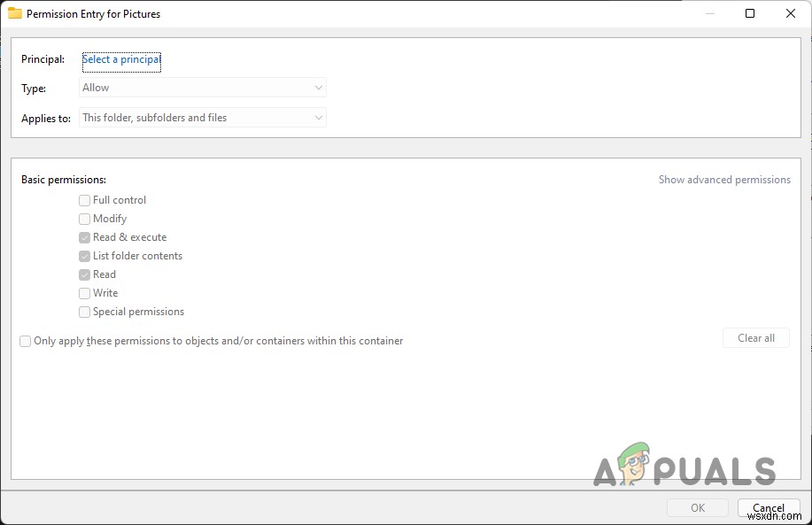Viewport: 812px width, 525px height.
Task: Enable only applying permissions within this container
Action: point(25,341)
